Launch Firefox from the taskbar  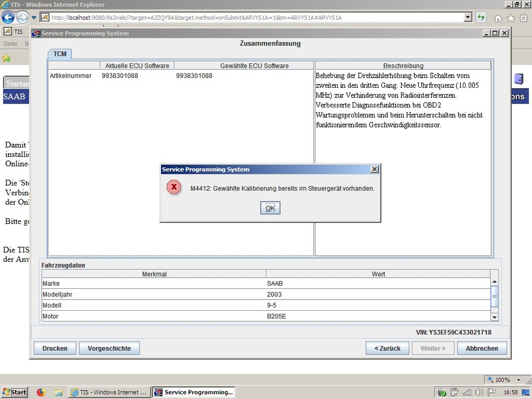pyautogui.click(x=41, y=392)
